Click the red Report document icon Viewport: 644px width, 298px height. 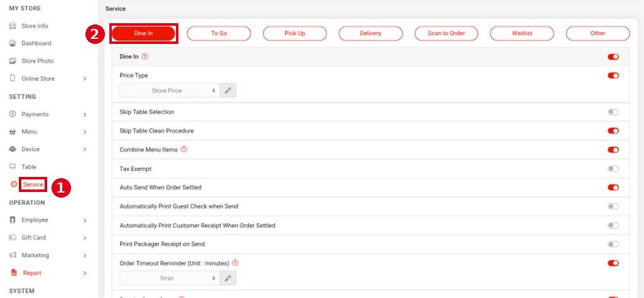tap(14, 272)
